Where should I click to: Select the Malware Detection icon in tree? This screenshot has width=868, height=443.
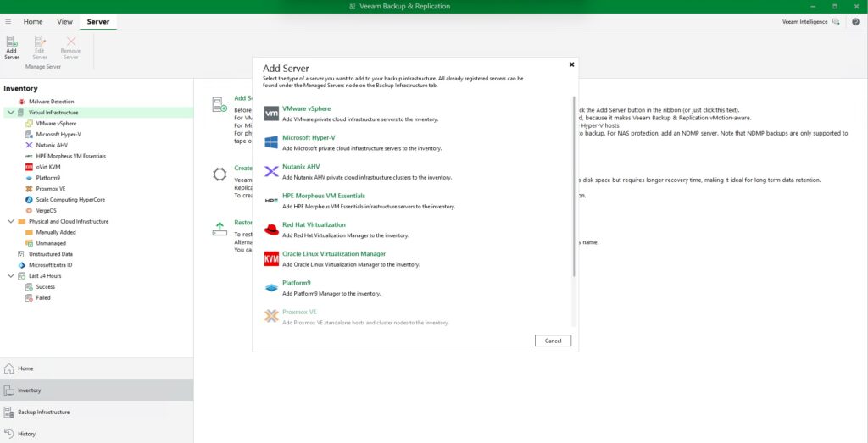(x=21, y=102)
